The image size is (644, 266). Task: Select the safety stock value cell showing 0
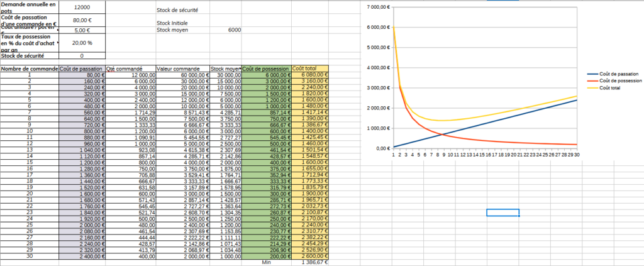coord(82,55)
